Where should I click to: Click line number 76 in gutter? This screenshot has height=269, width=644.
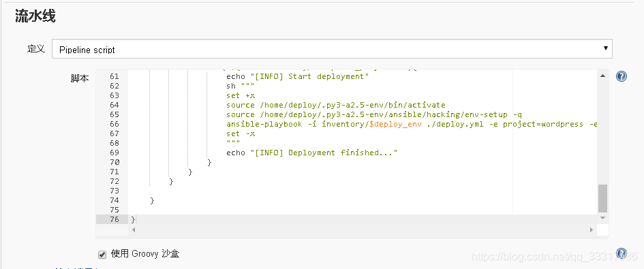pos(114,219)
